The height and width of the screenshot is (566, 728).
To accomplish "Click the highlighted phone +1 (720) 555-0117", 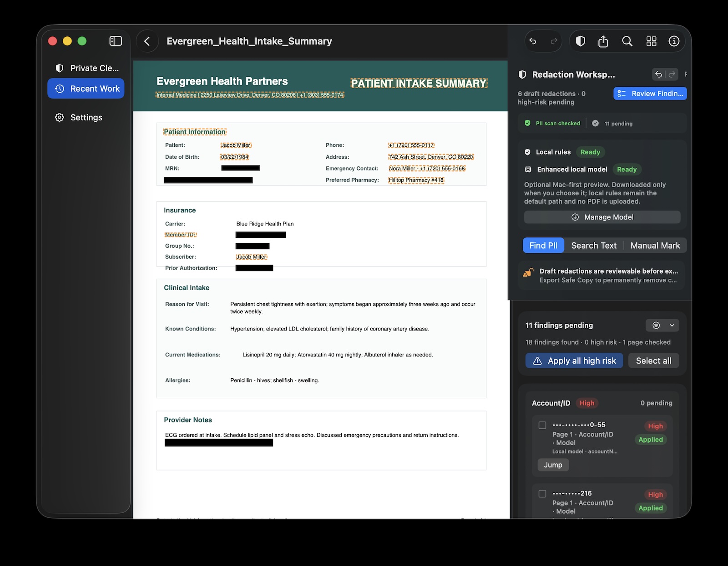I will pos(411,145).
